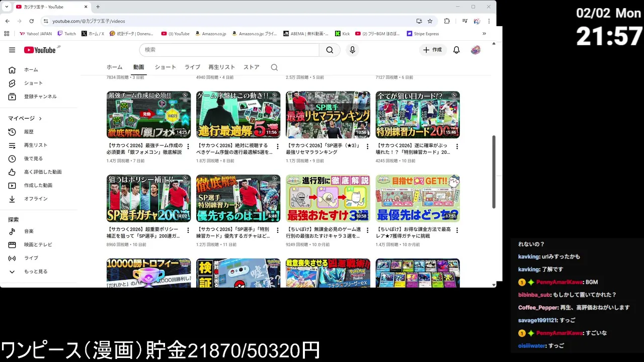Click the YouTube 検索 search field
644x362 pixels.
coord(229,50)
